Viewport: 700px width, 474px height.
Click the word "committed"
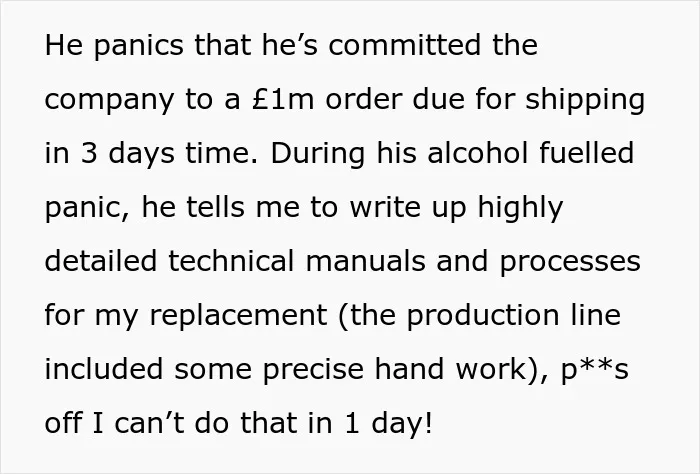click(x=404, y=45)
